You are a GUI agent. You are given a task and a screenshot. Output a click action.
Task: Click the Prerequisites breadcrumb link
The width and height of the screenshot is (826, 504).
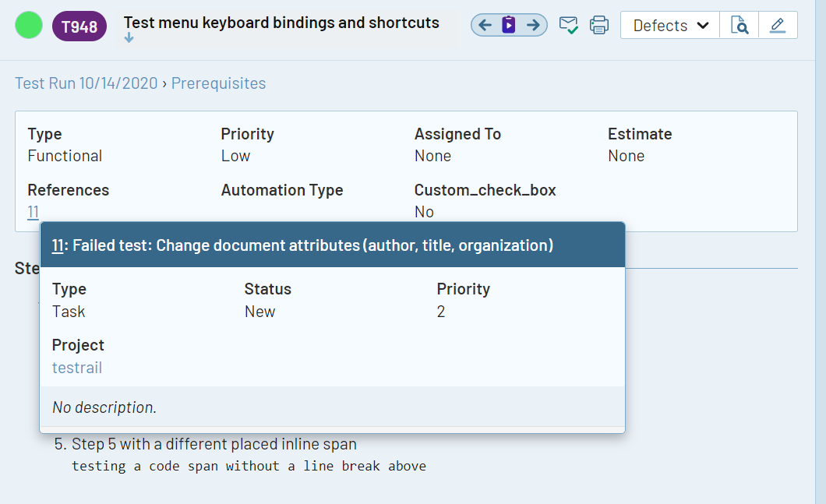pos(218,83)
